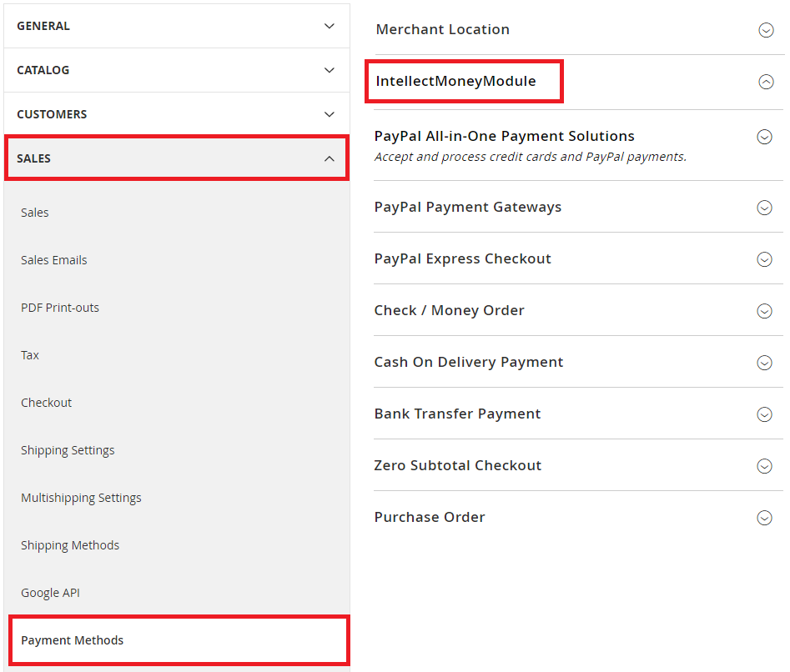Expand Zero Subtotal Checkout circle arrow

click(x=764, y=466)
